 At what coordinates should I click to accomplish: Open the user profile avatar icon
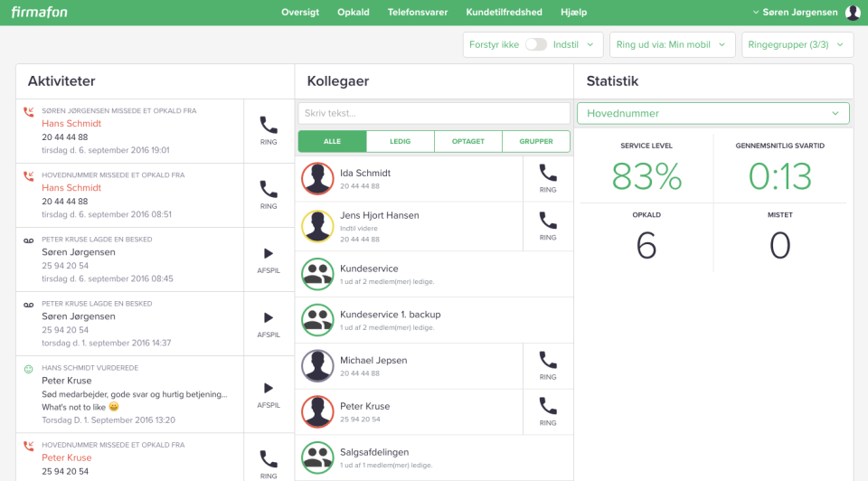[853, 12]
